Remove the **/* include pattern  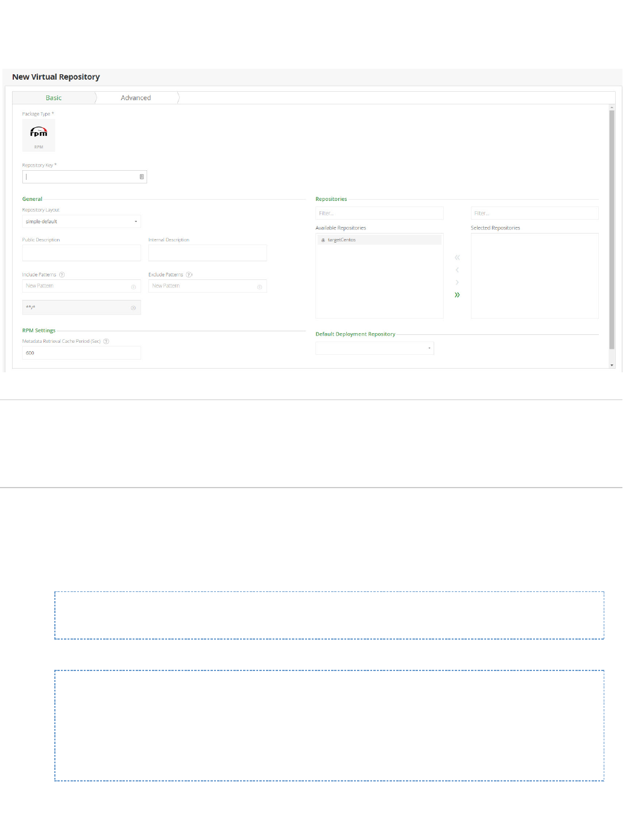(x=133, y=308)
